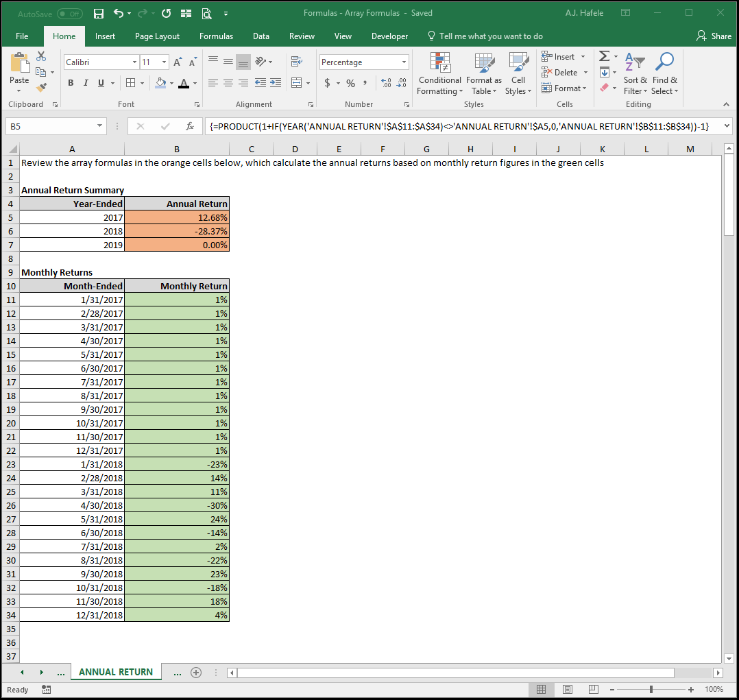
Task: Switch to the Data tab
Action: tap(261, 36)
